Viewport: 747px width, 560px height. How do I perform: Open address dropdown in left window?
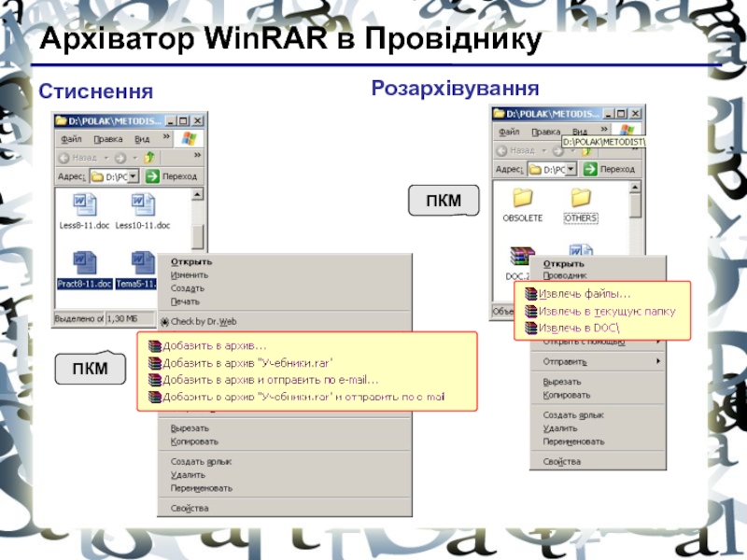point(134,176)
